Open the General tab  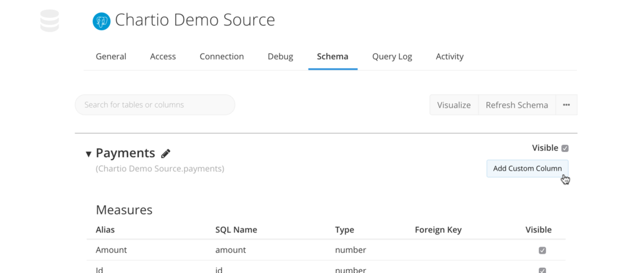click(111, 56)
